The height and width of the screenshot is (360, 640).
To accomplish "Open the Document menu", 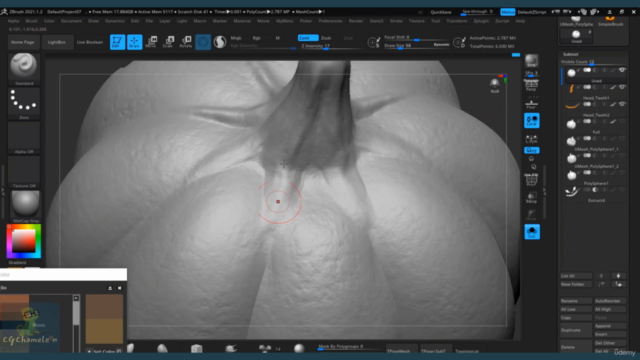I will click(x=71, y=21).
